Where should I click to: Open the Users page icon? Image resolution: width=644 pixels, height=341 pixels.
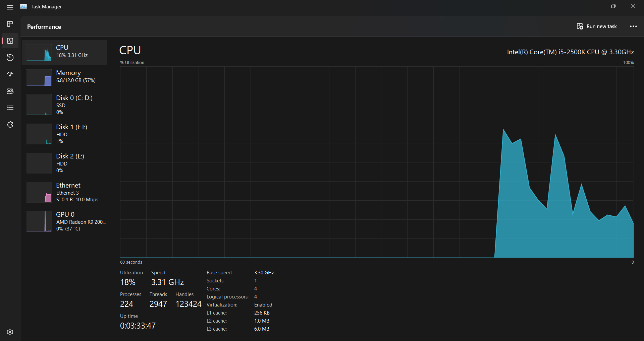pos(10,91)
